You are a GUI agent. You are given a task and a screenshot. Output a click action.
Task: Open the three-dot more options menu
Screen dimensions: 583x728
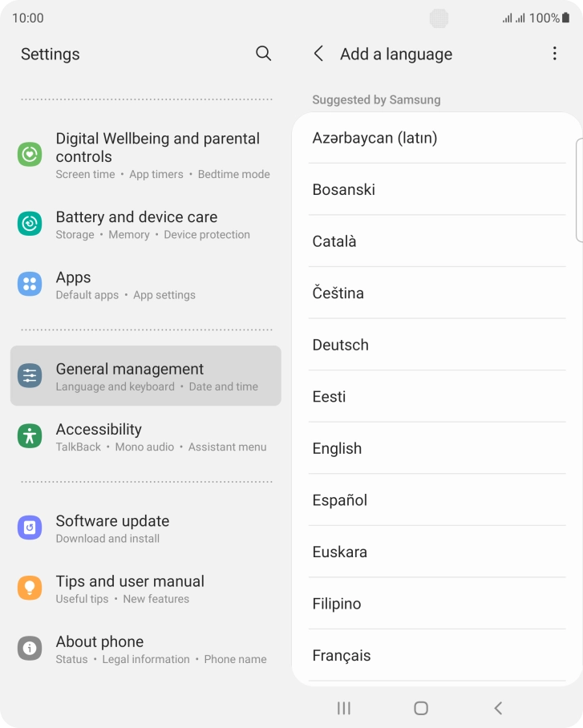click(x=554, y=54)
